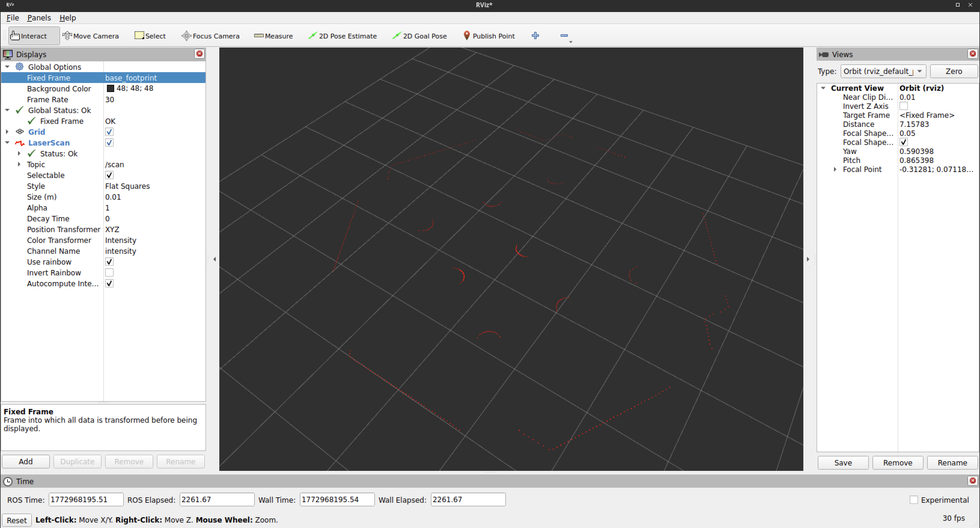Activate the Publish Point tool
This screenshot has width=980, height=528.
(x=489, y=36)
